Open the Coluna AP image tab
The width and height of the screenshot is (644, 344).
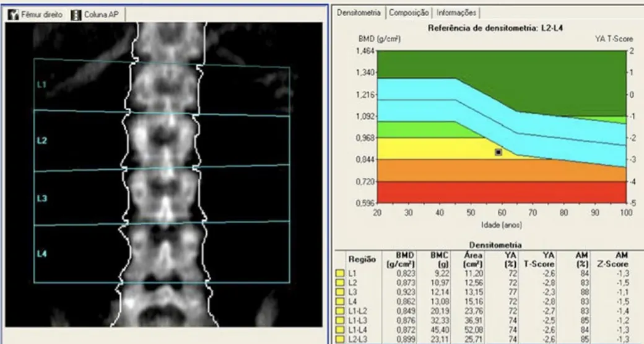96,15
